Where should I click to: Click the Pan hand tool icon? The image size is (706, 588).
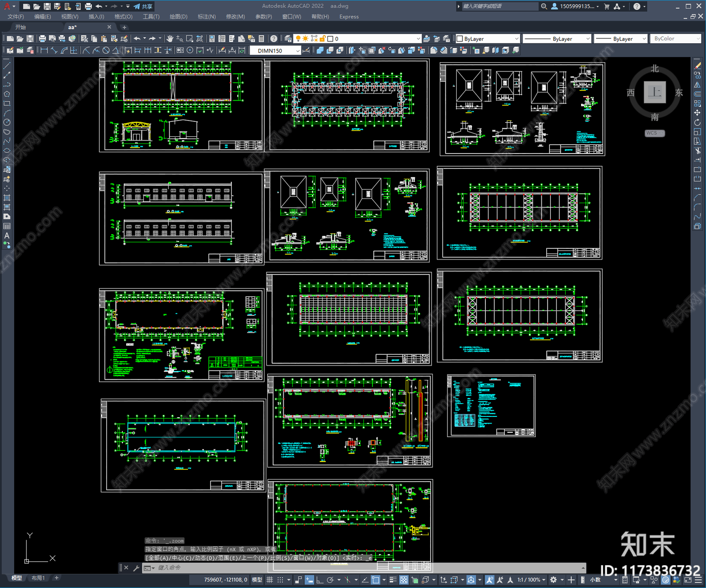click(x=170, y=39)
